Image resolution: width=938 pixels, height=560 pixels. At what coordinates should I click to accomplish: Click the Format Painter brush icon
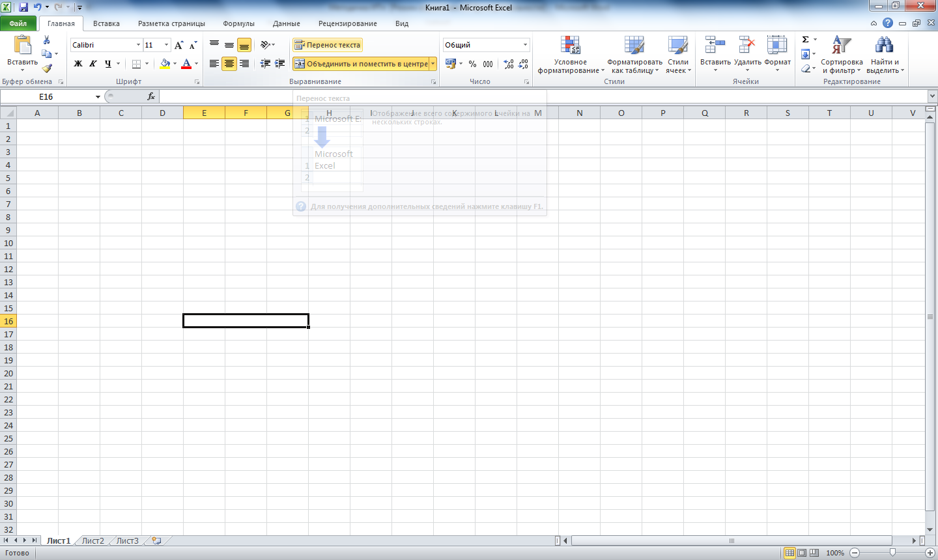pyautogui.click(x=47, y=68)
